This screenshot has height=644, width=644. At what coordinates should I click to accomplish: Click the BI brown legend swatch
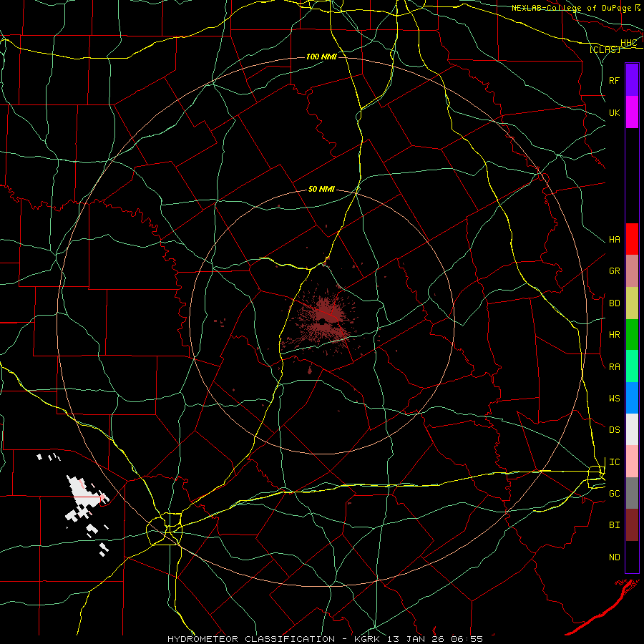[632, 525]
